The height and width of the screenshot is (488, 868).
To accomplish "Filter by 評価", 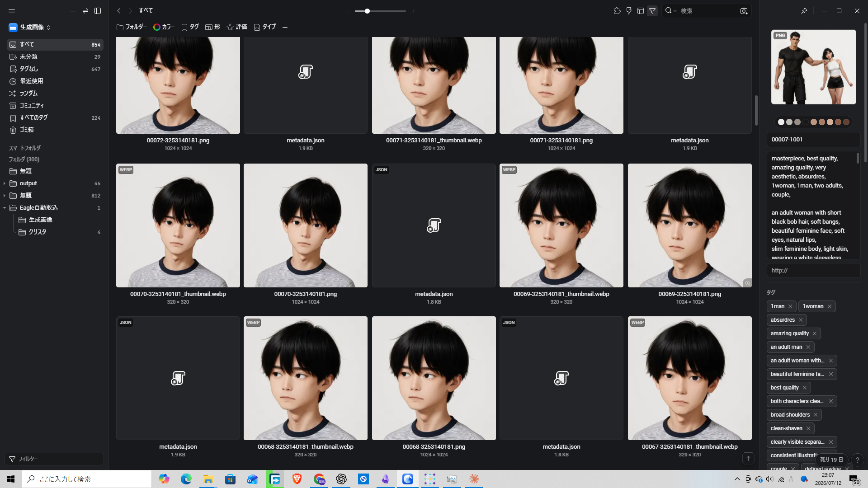I will click(237, 27).
